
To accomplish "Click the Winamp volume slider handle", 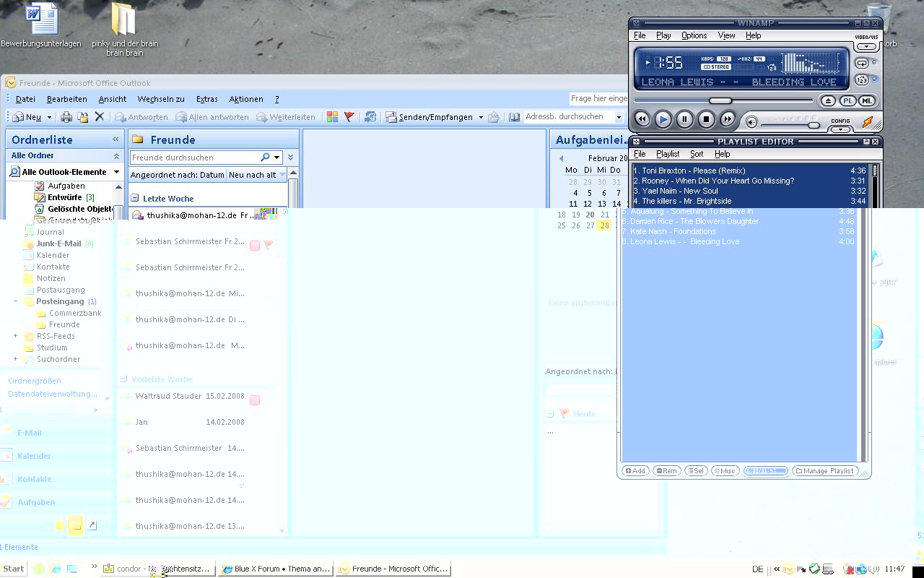I will (814, 125).
